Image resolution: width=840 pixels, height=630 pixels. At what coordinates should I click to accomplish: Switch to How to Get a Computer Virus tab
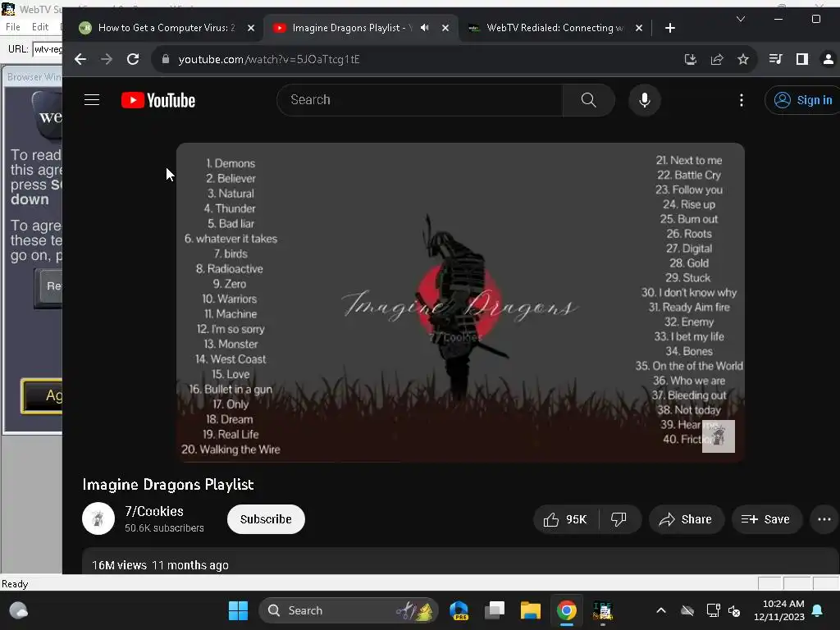[x=166, y=28]
